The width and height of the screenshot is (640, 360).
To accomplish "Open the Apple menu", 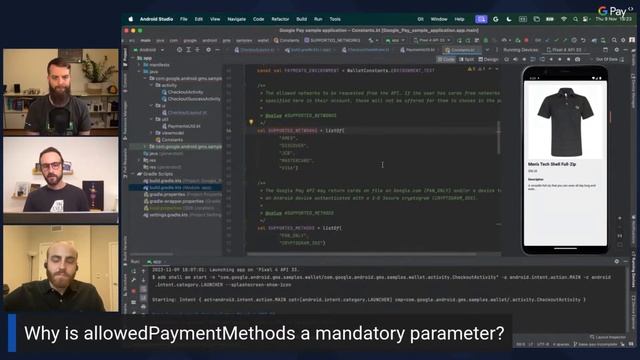I will pyautogui.click(x=131, y=19).
